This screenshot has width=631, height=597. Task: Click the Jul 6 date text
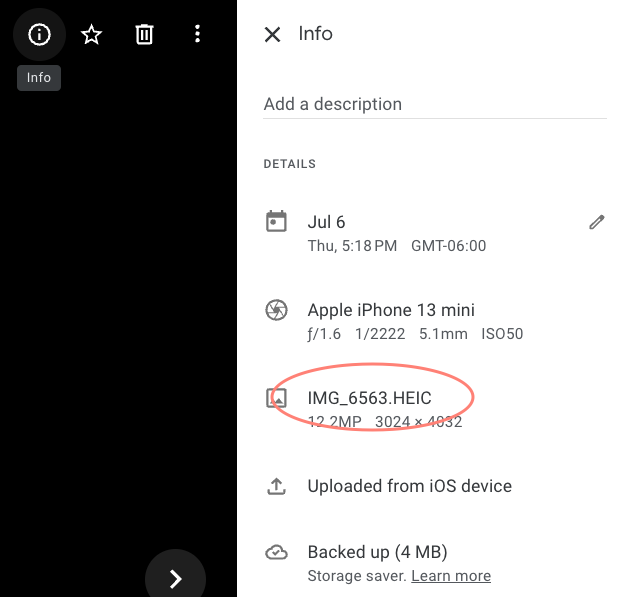click(x=326, y=222)
